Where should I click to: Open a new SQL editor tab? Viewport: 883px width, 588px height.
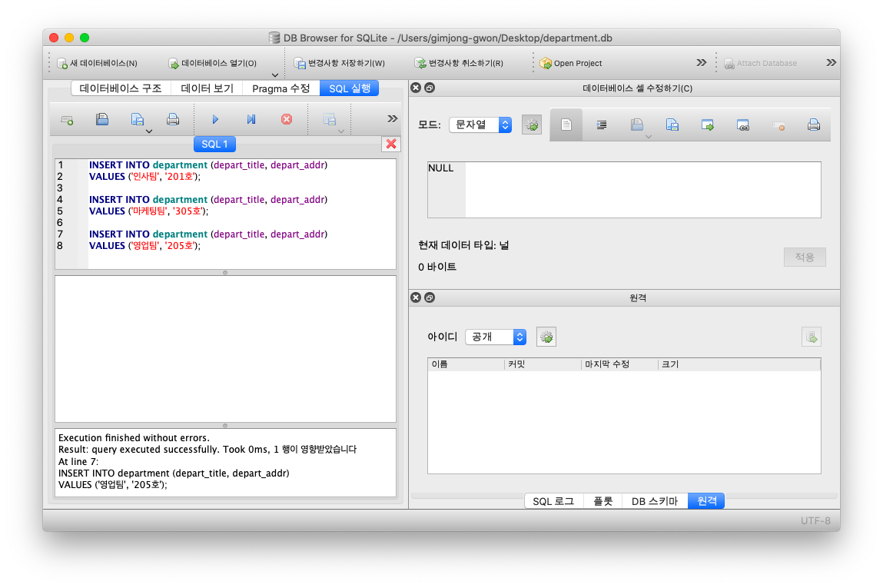click(67, 119)
